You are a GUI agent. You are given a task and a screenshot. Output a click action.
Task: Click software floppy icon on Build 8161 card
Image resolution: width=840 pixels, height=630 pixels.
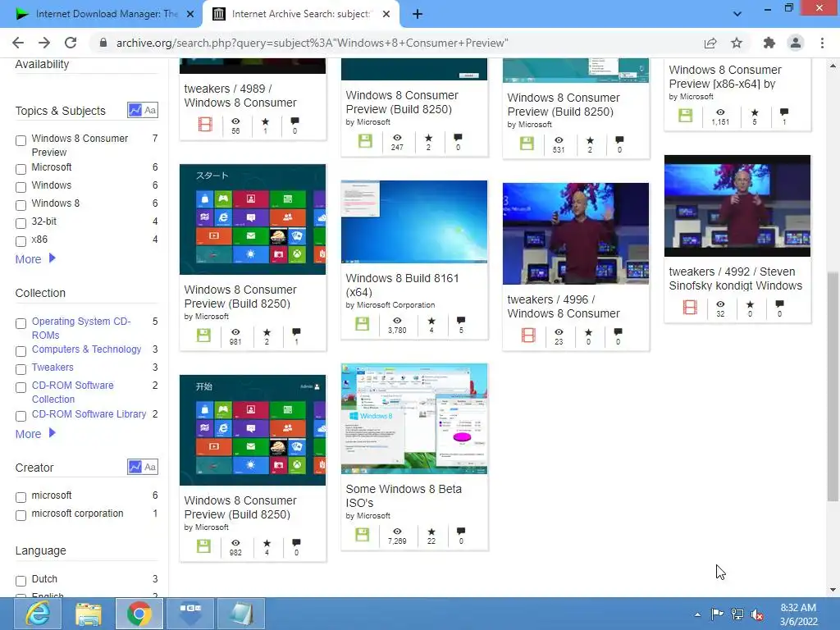click(362, 323)
